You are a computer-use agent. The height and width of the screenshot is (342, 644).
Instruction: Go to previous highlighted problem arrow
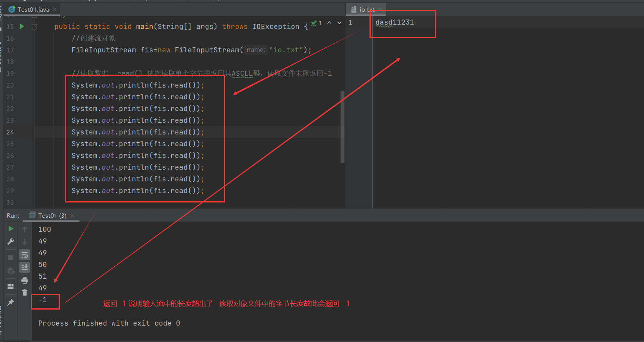click(x=329, y=23)
